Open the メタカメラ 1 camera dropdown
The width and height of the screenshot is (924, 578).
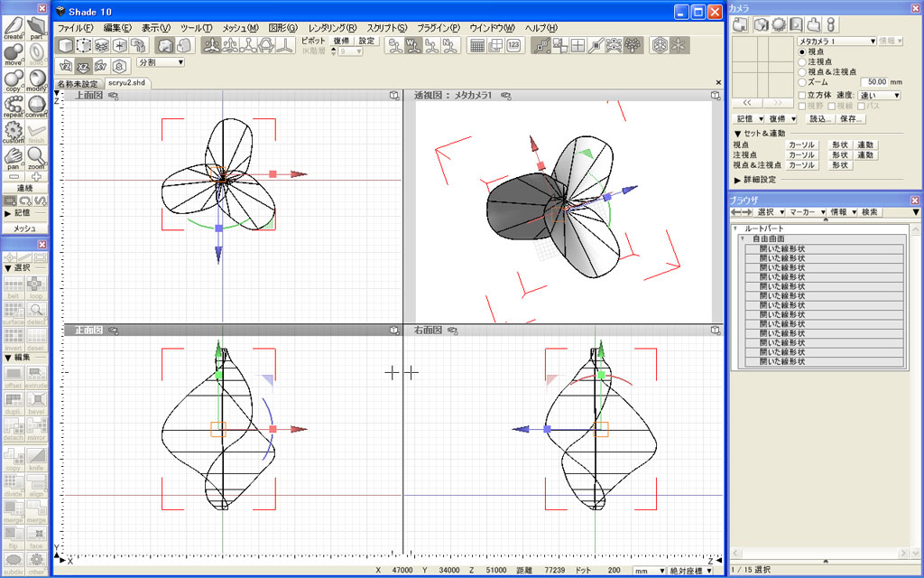coord(836,42)
